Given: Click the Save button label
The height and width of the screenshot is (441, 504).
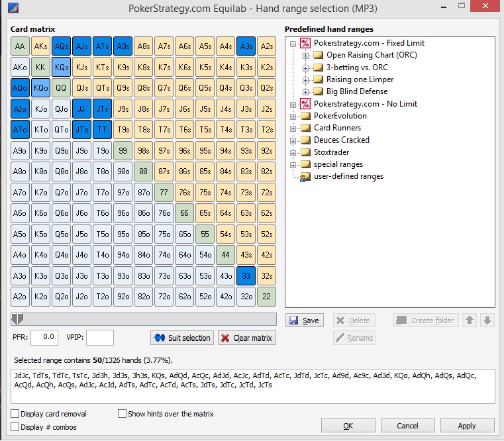Looking at the screenshot, I should point(311,320).
